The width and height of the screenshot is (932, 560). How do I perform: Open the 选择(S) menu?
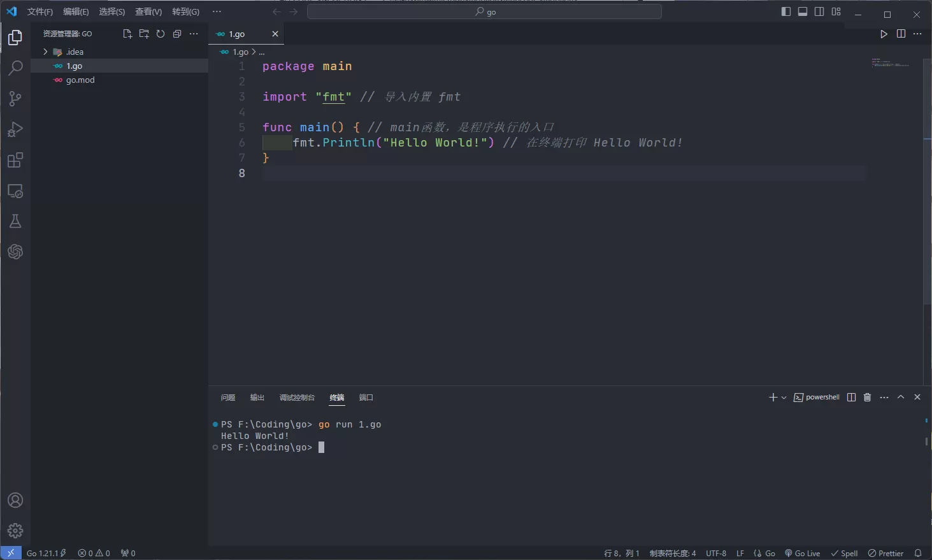(112, 11)
